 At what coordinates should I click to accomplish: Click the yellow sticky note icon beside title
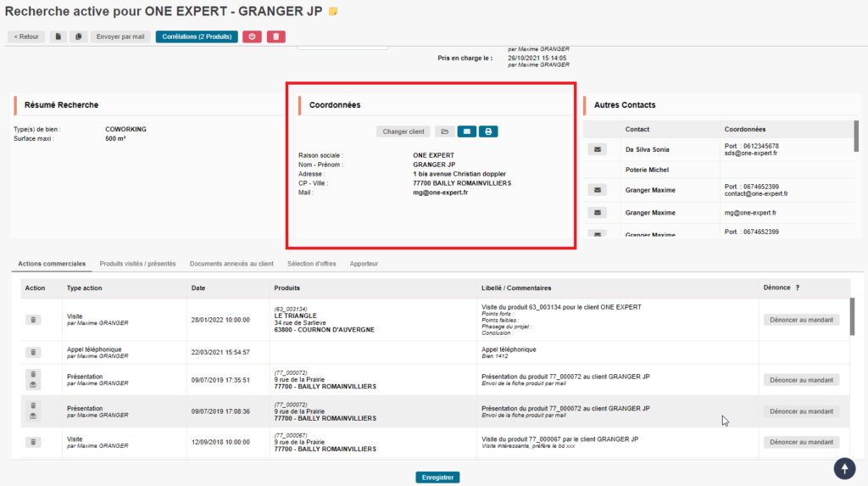(x=333, y=11)
